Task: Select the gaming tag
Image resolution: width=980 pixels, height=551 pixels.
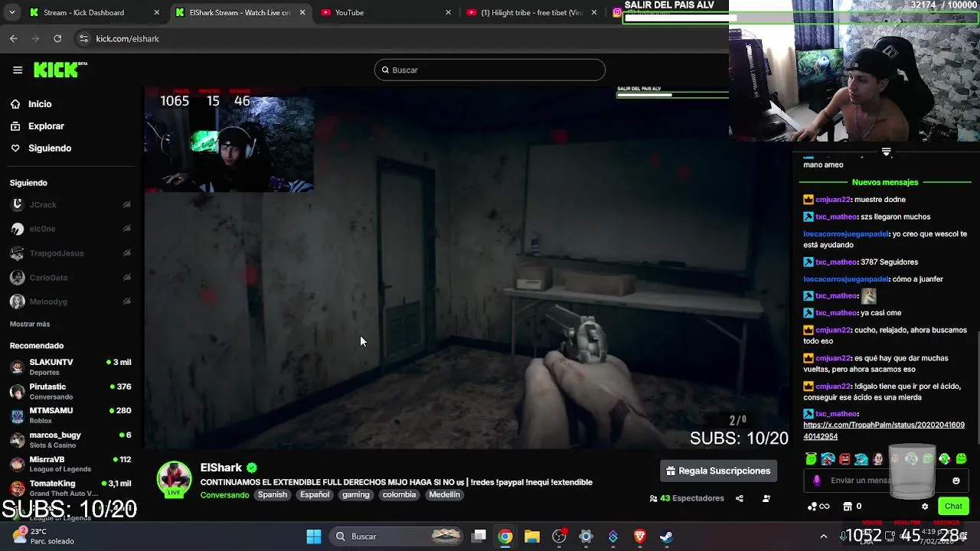Action: point(356,494)
